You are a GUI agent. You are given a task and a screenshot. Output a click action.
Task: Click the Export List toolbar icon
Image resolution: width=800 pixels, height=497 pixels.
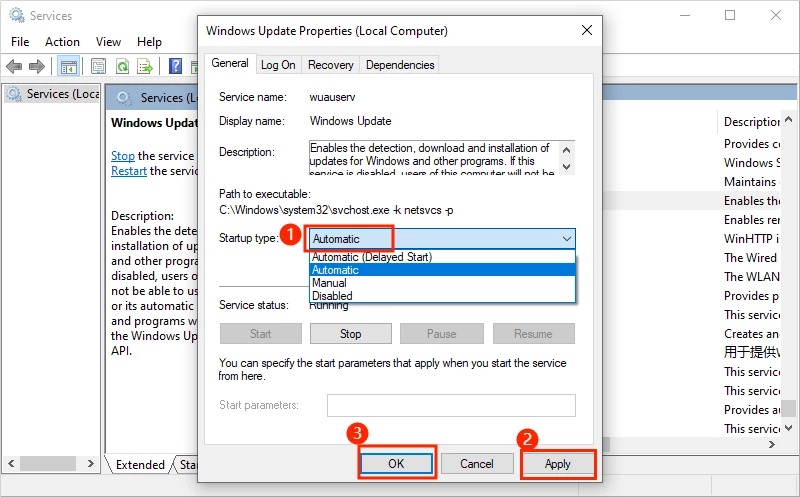click(x=145, y=66)
